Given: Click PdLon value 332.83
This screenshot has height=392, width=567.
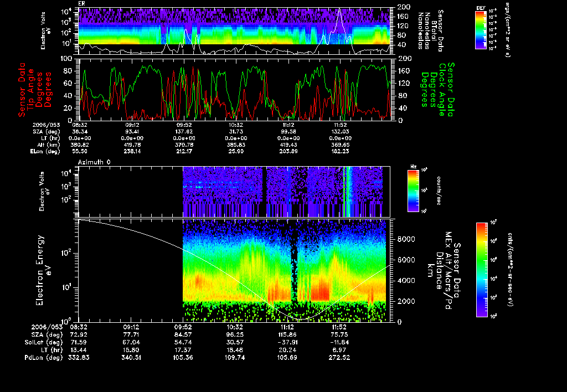Looking at the screenshot, I should [x=79, y=357].
